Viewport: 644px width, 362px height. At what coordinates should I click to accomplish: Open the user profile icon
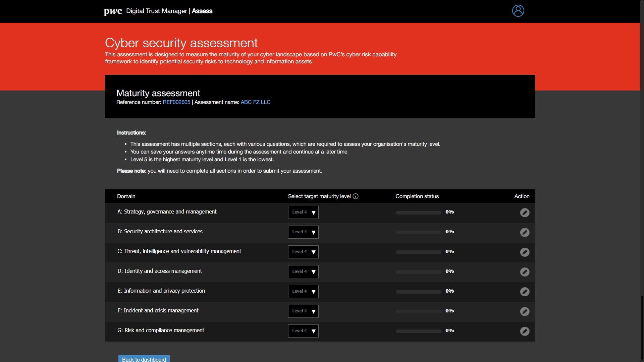(518, 11)
